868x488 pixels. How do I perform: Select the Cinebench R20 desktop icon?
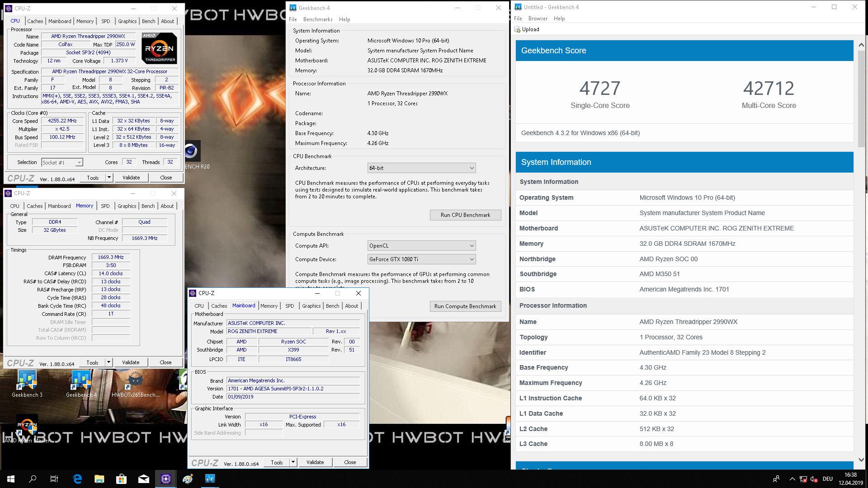click(192, 155)
